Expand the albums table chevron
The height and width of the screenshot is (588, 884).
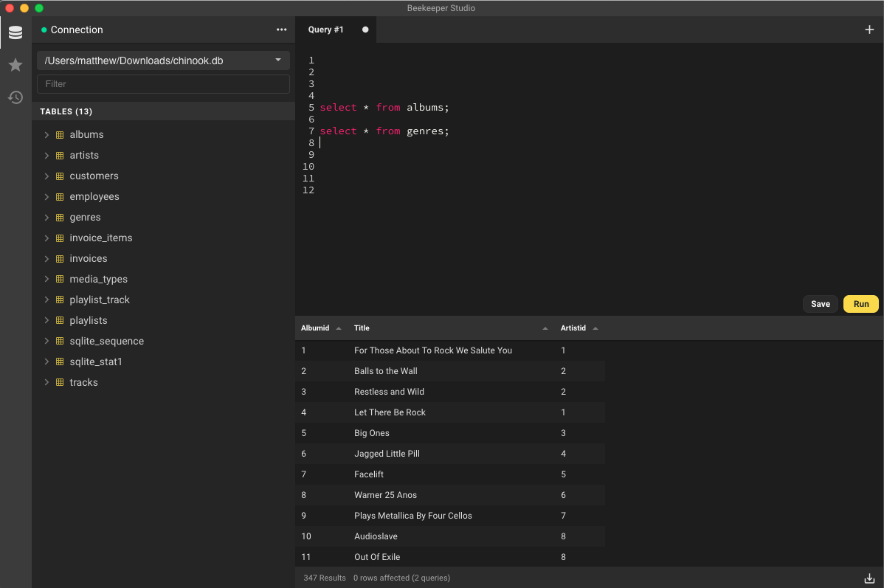46,135
